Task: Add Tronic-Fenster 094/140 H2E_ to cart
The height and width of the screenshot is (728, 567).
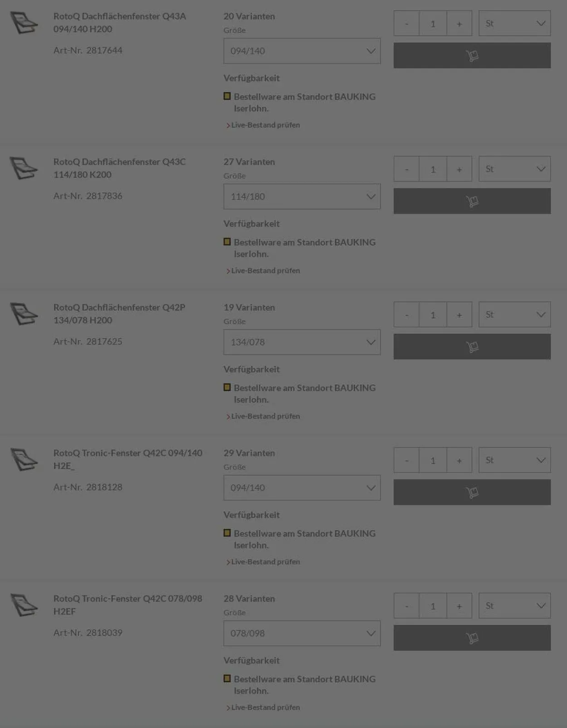Action: click(472, 492)
